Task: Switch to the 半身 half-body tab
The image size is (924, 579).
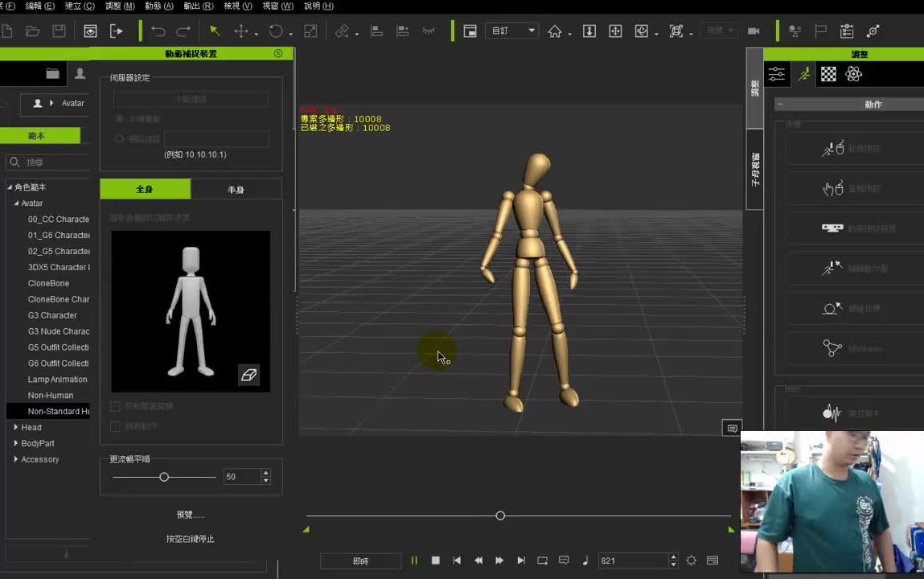Action: (236, 190)
